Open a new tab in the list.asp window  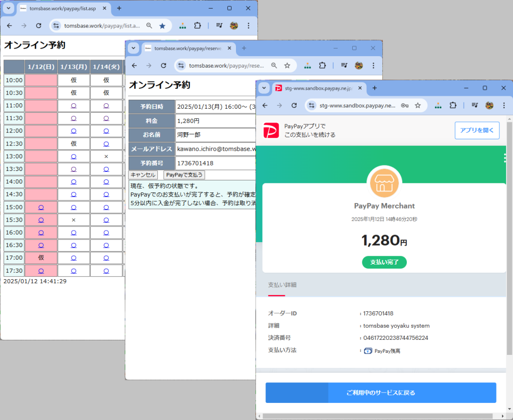(x=119, y=8)
